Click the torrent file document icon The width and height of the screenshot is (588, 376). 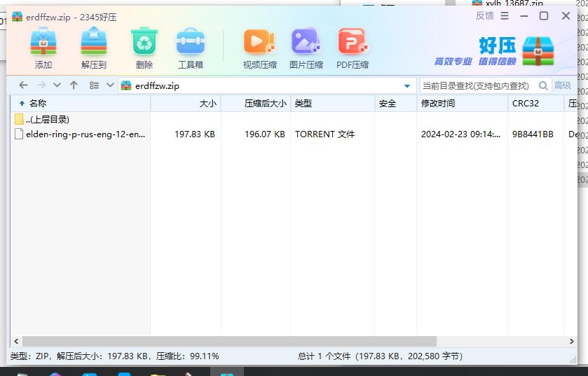(x=19, y=134)
